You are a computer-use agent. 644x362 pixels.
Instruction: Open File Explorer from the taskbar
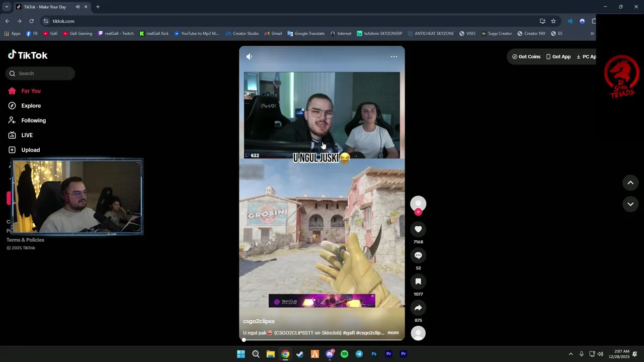(x=270, y=354)
